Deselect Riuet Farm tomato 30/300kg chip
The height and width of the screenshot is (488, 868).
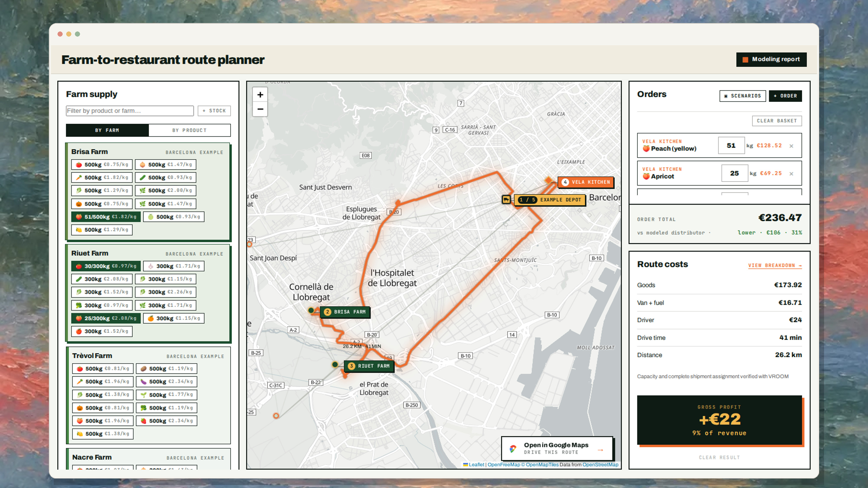[106, 266]
